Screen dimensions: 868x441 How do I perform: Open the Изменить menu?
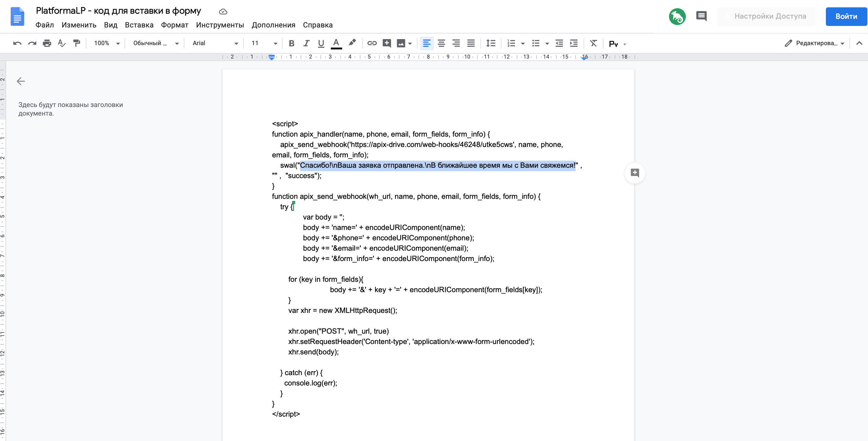coord(79,25)
